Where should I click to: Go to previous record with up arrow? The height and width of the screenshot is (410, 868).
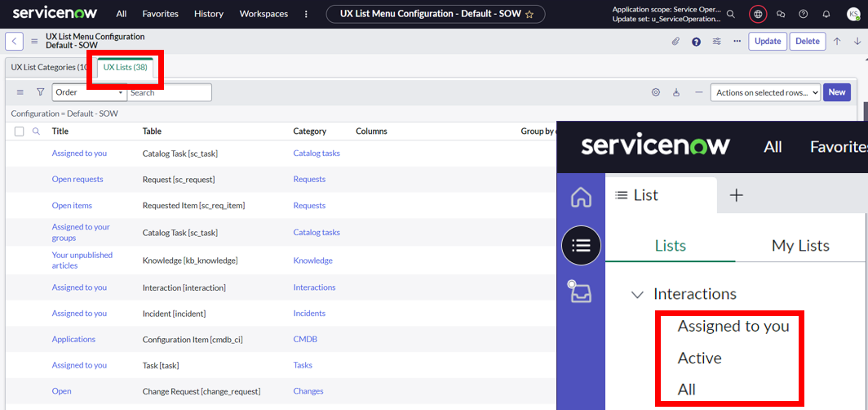[837, 41]
